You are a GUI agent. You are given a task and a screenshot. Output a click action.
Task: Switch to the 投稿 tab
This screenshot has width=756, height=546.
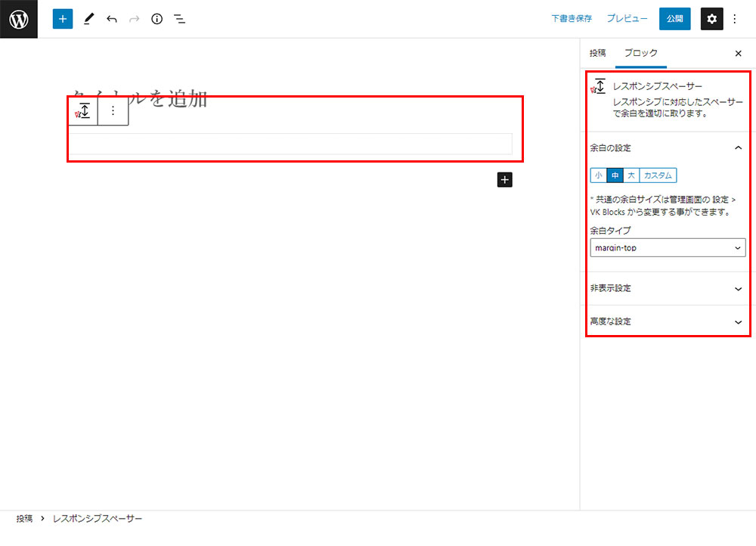pyautogui.click(x=597, y=53)
